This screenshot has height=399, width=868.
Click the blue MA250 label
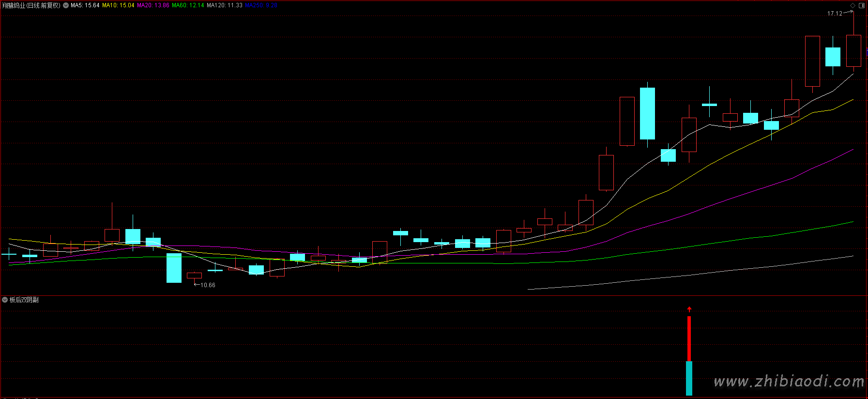[x=261, y=5]
